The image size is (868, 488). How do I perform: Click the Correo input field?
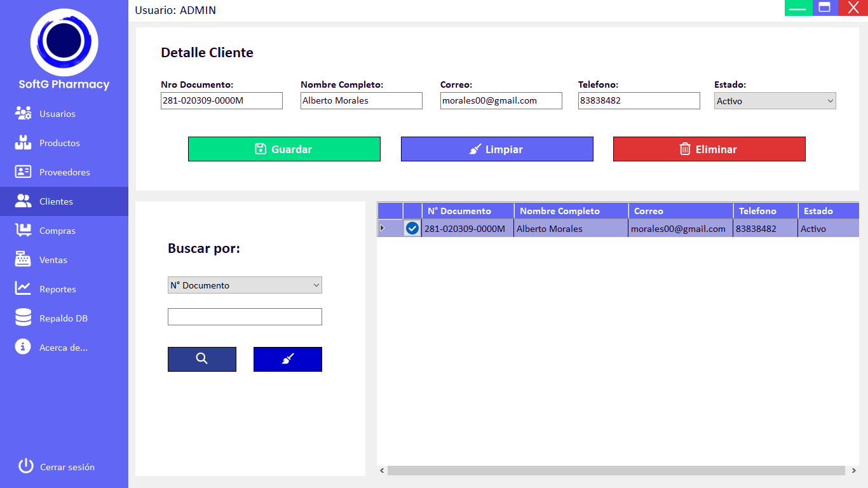pyautogui.click(x=501, y=100)
